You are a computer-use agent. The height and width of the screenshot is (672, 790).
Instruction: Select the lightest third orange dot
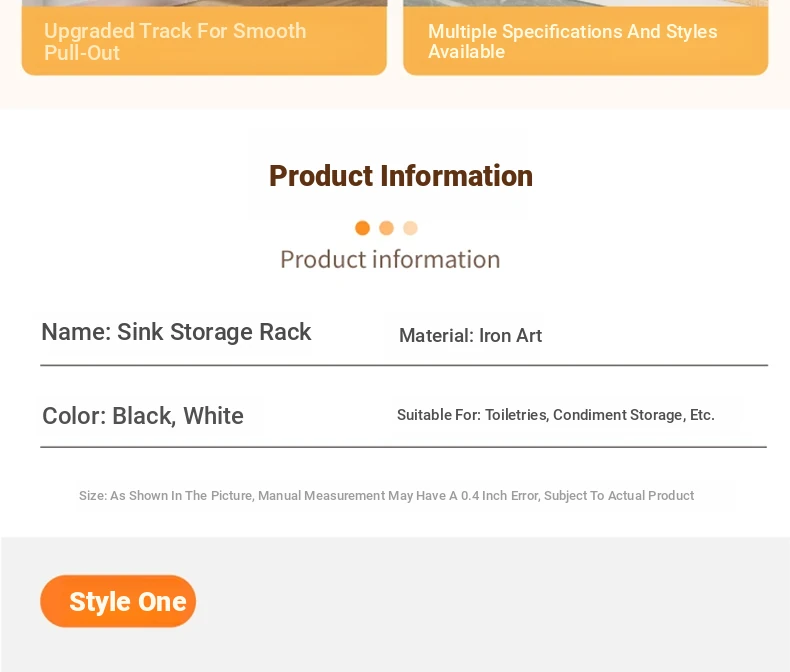410,228
